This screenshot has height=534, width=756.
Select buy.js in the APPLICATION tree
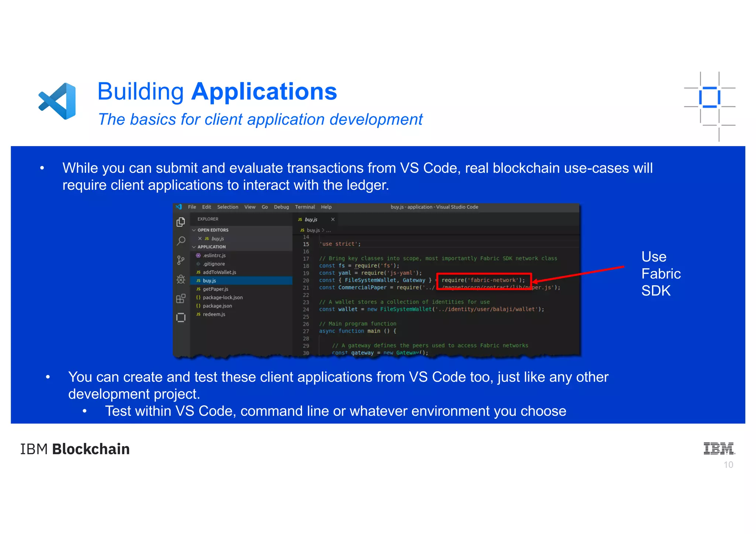click(x=241, y=281)
